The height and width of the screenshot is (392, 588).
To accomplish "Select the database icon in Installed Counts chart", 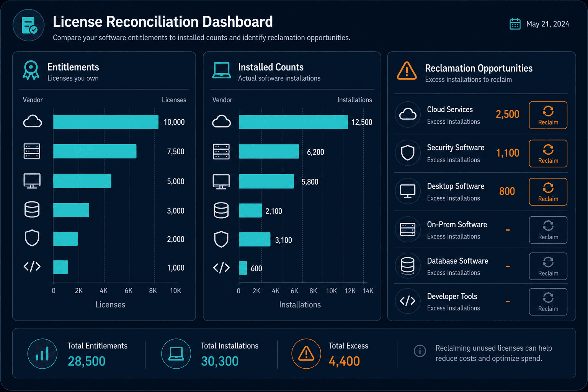I will point(221,211).
